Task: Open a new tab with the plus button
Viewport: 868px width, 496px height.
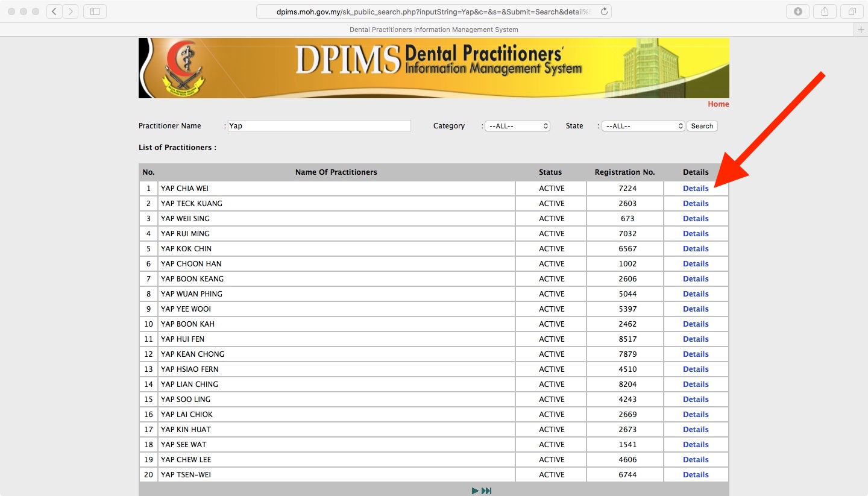Action: (861, 30)
